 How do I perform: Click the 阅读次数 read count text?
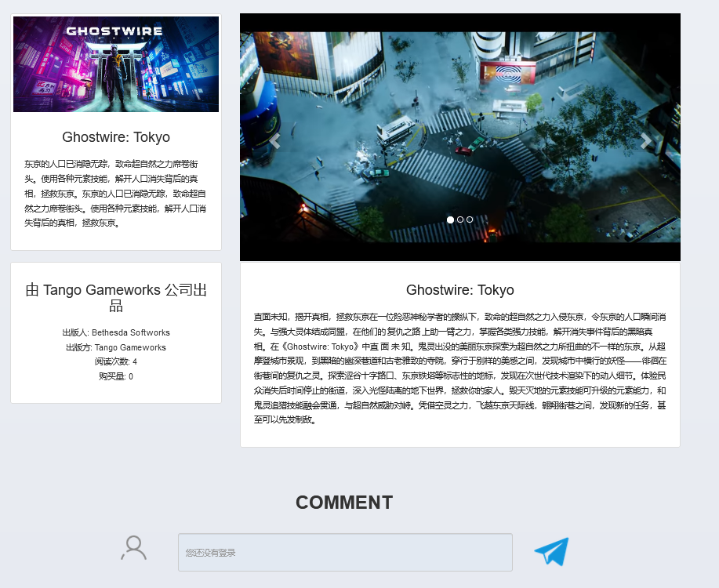[x=116, y=361]
